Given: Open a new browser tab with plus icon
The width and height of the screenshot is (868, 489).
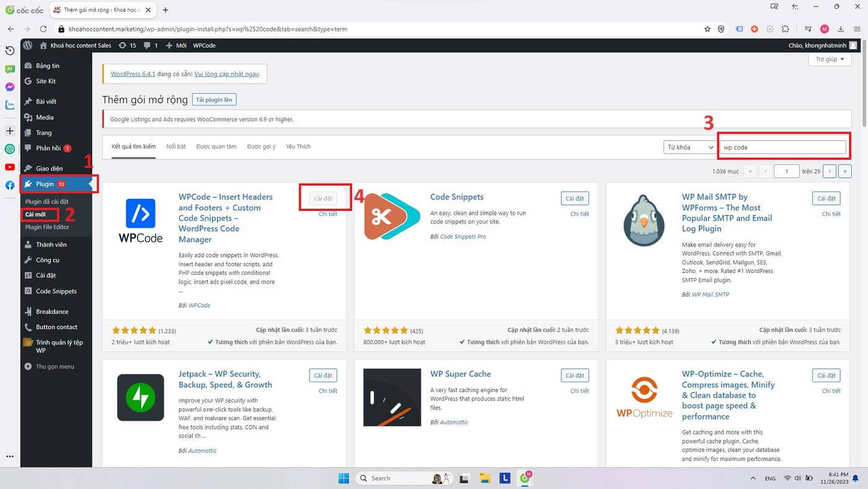Looking at the screenshot, I should (x=166, y=10).
